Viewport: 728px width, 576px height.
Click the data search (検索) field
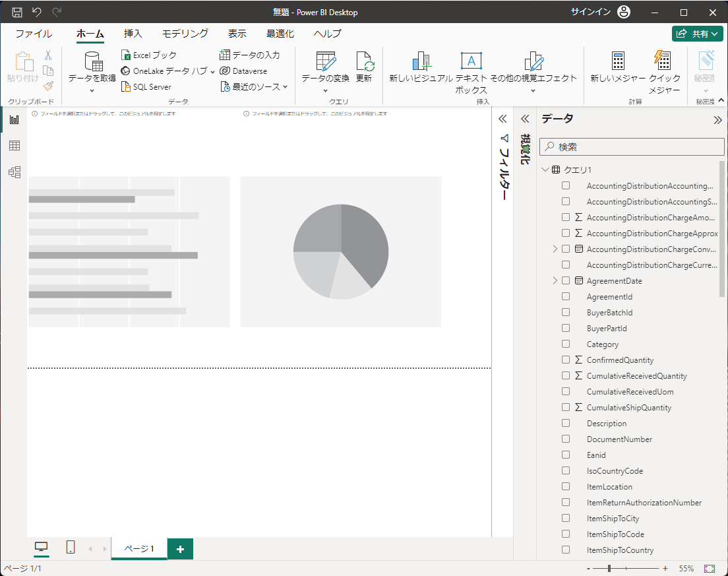tap(632, 146)
